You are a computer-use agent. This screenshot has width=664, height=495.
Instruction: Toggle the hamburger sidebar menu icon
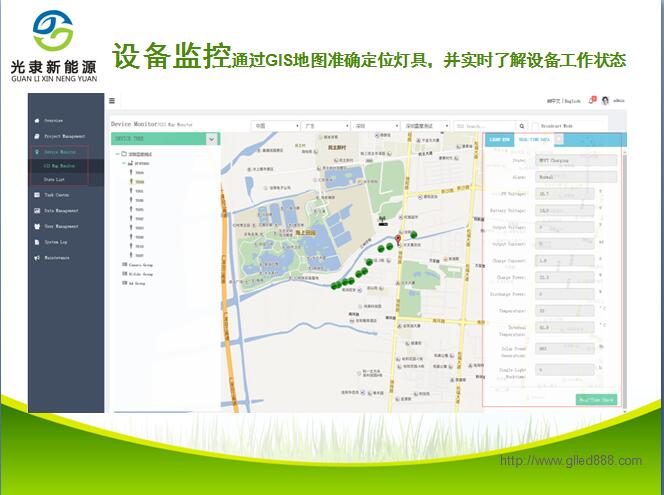click(112, 101)
